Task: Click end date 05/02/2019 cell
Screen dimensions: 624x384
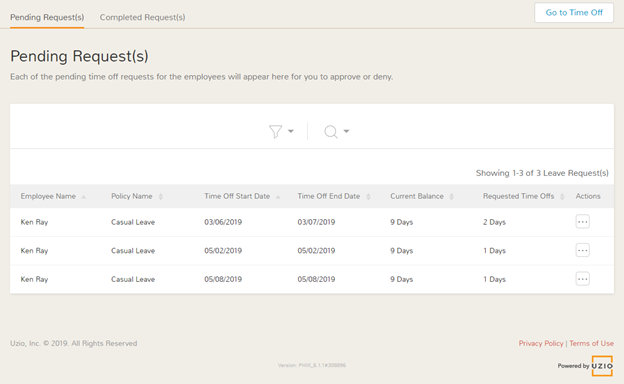Action: coord(316,251)
